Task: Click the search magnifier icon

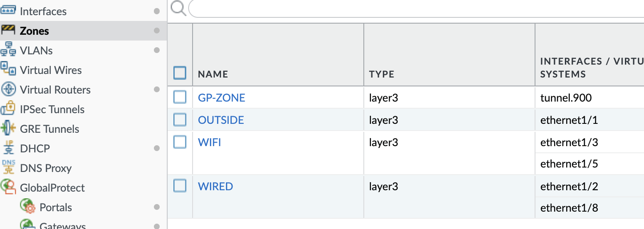Action: pyautogui.click(x=178, y=8)
